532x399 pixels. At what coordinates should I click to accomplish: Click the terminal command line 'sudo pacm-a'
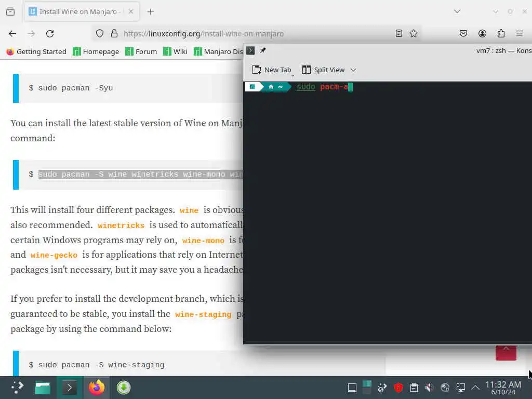[x=323, y=87]
